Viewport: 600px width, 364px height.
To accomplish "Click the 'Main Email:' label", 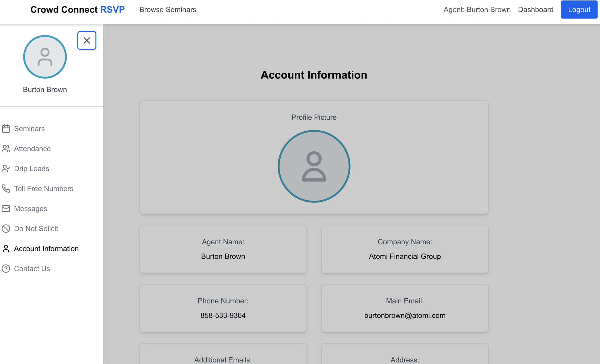I will click(x=405, y=301).
